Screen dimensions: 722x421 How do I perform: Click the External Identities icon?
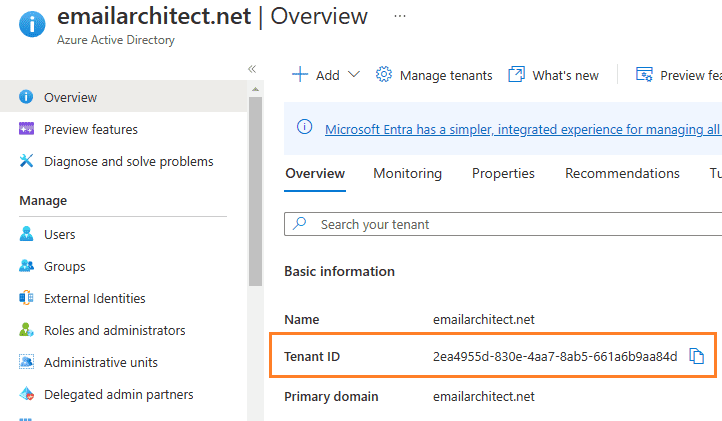(26, 298)
